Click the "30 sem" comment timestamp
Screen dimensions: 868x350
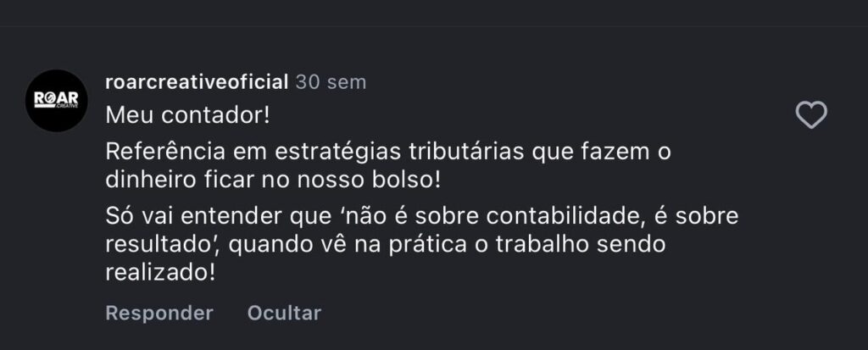tap(331, 82)
